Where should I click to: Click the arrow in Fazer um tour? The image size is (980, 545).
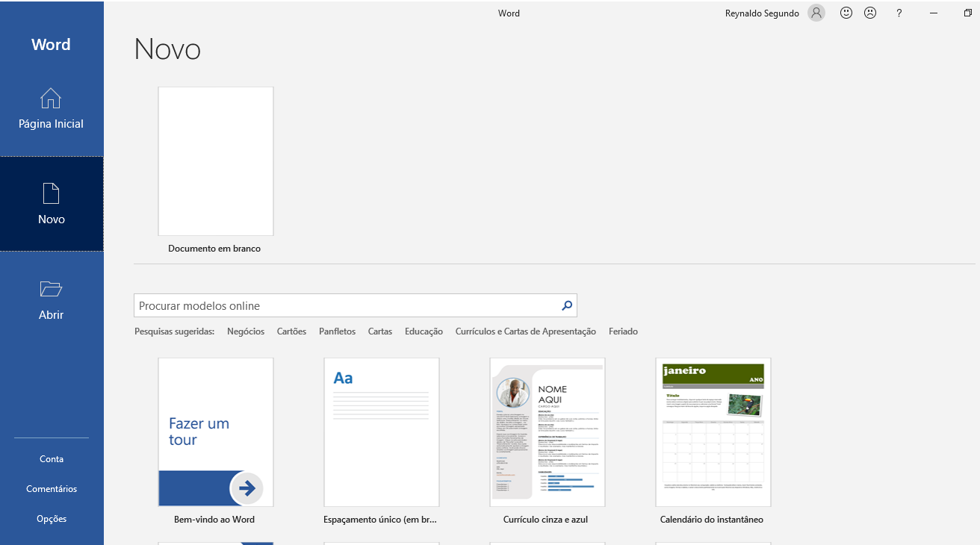246,488
